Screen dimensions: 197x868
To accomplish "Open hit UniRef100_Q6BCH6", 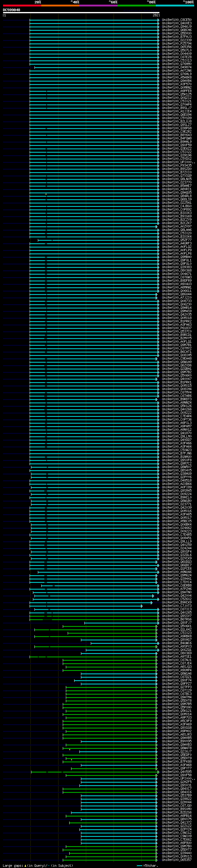I will [177, 30].
